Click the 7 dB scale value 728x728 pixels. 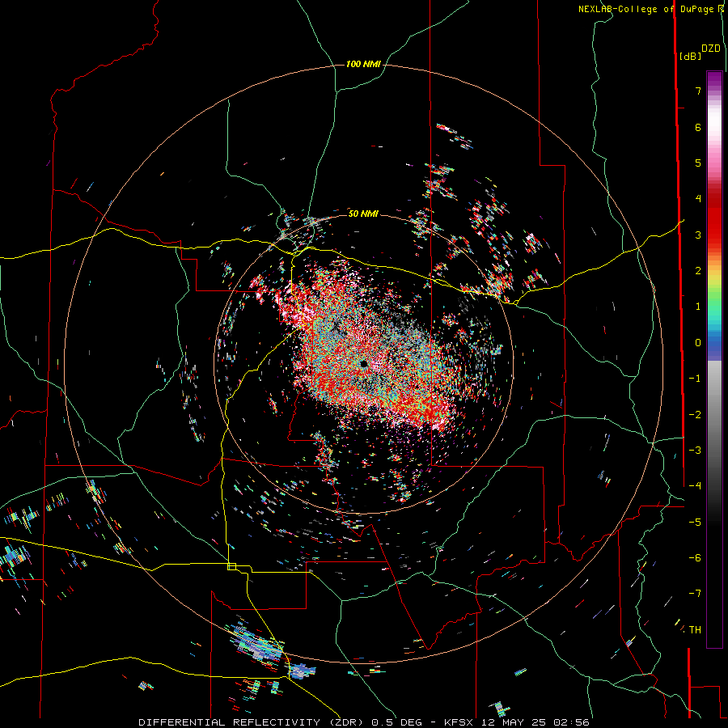[698, 91]
